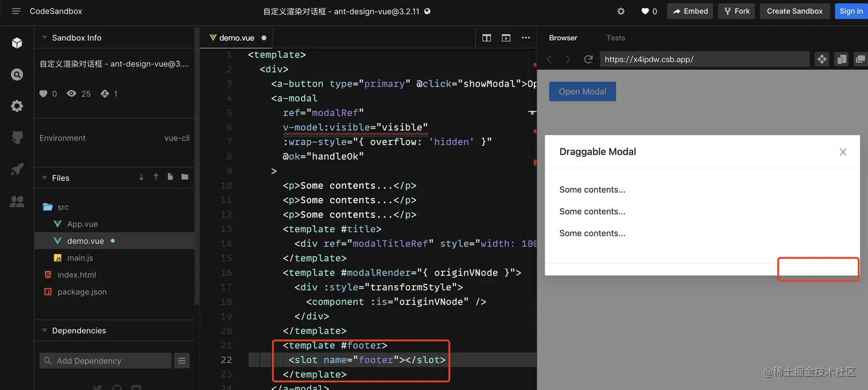Click the sandbox title in Sandbox Info
The image size is (868, 390).
click(114, 64)
